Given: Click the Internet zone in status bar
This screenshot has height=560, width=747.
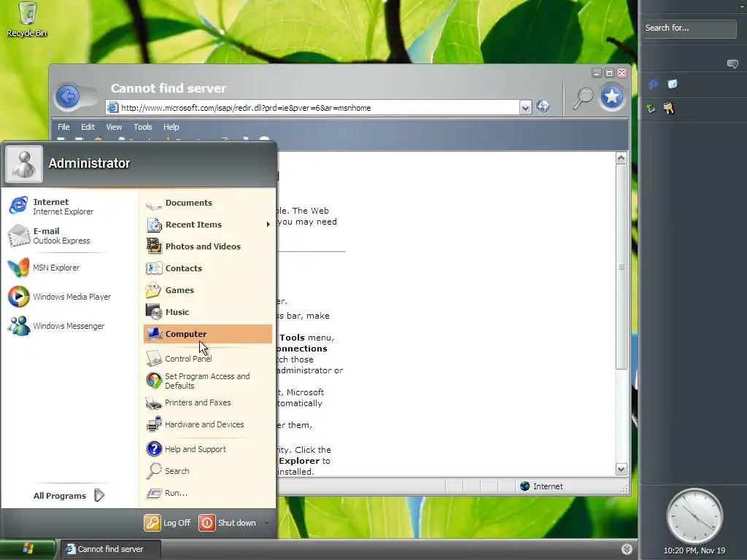Looking at the screenshot, I should coord(542,486).
